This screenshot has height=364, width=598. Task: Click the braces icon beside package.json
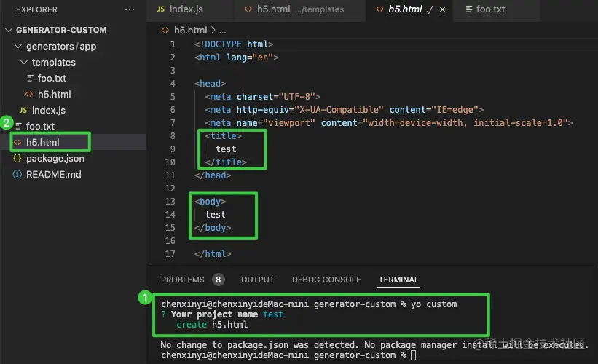[17, 158]
